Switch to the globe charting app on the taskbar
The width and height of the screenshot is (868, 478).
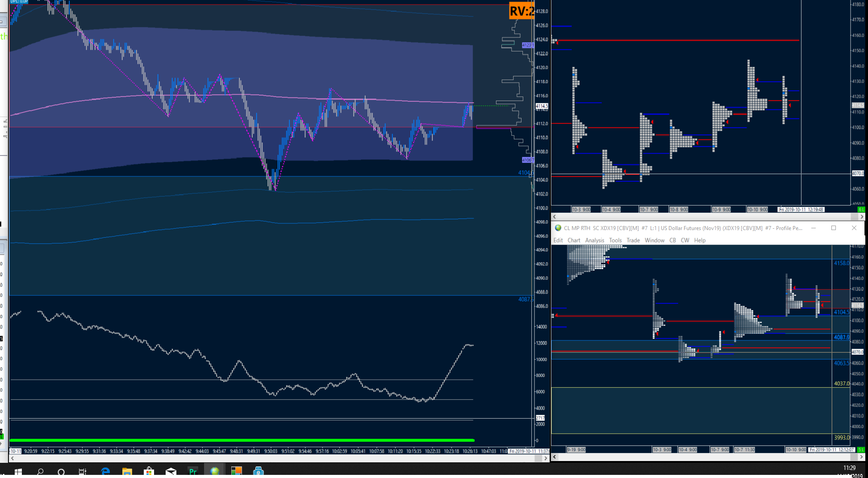coord(215,471)
